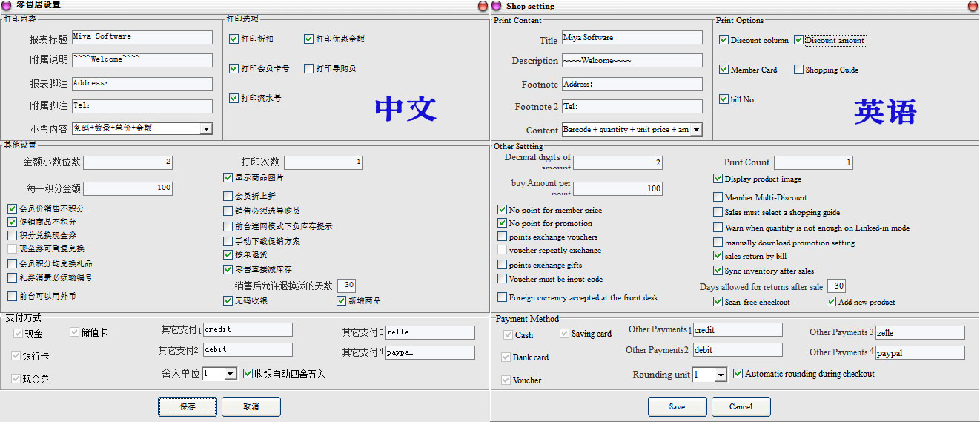Enable 打印导购员 checkbox
The height and width of the screenshot is (422, 980).
pyautogui.click(x=308, y=68)
